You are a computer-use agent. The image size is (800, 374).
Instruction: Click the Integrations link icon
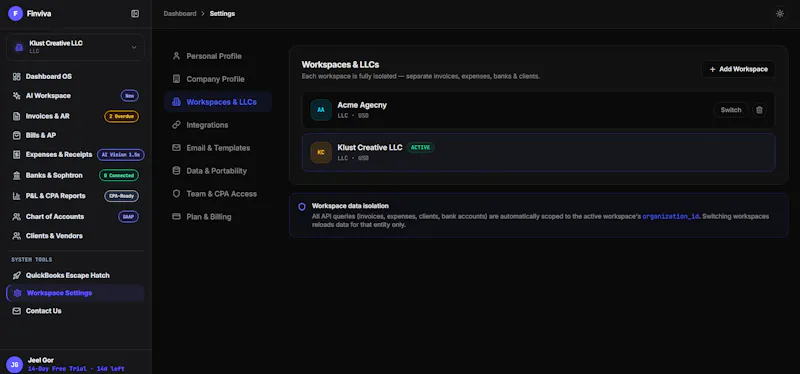[177, 125]
